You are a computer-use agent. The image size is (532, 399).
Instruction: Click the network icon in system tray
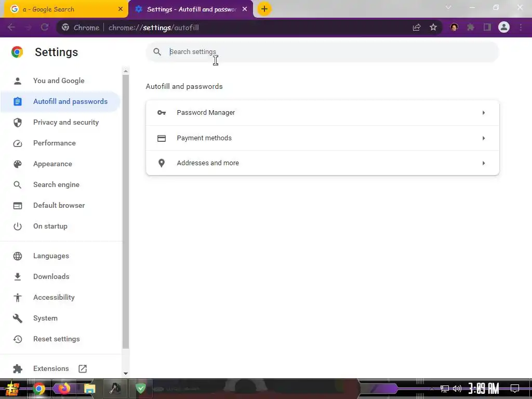point(445,389)
